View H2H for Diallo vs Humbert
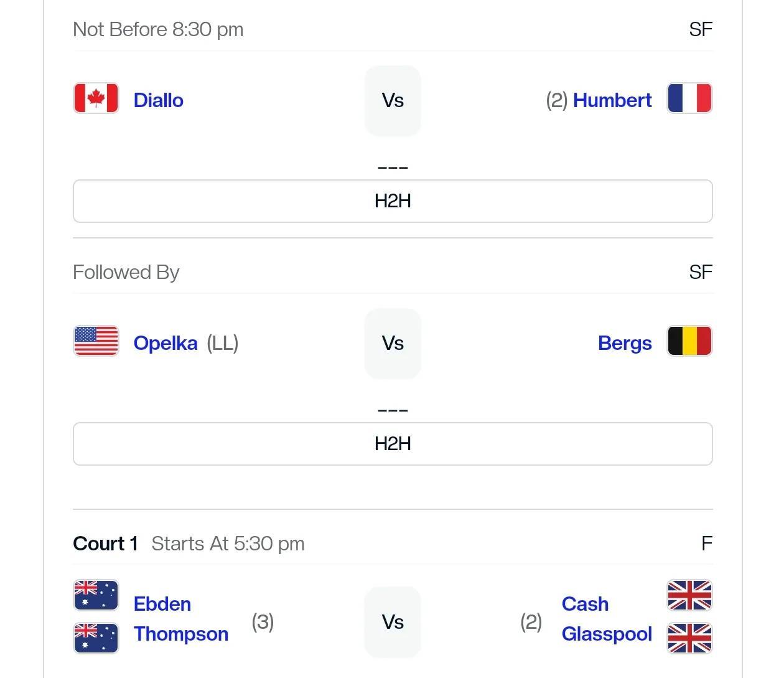The width and height of the screenshot is (784, 678). (393, 201)
